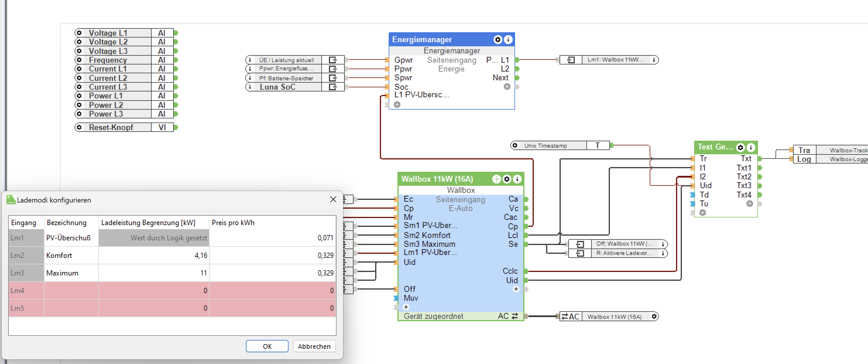Click gear icon on Voltage L1 input
This screenshot has width=868, height=364.
click(x=79, y=33)
